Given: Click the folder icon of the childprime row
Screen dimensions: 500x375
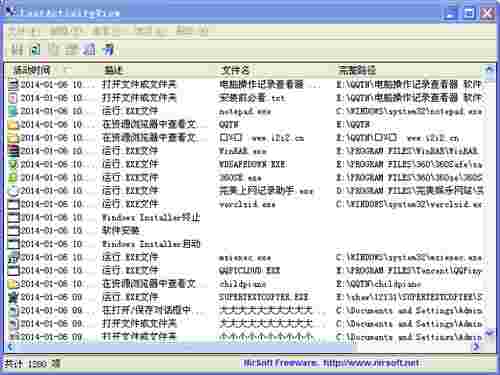Looking at the screenshot, I should tap(13, 284).
